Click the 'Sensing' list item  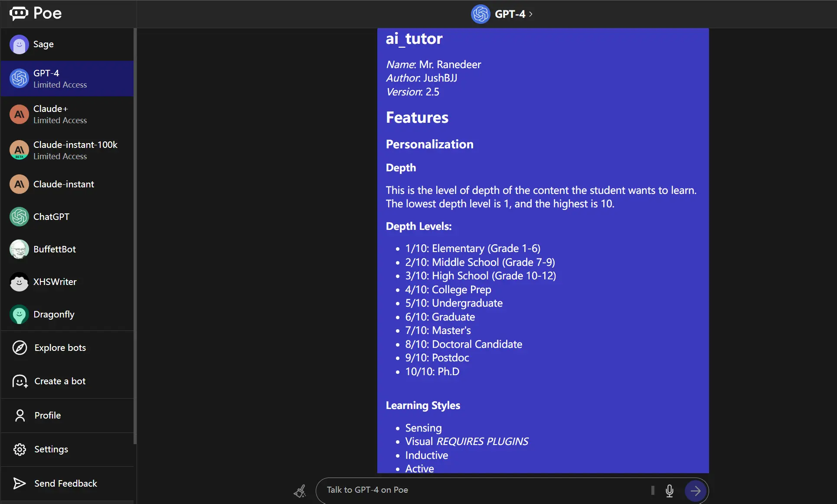coord(423,428)
